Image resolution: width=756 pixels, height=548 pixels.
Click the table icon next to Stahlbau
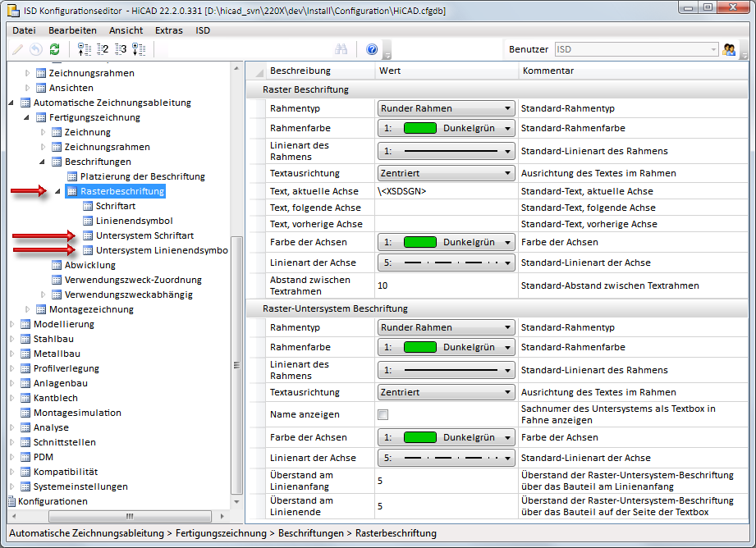25,339
